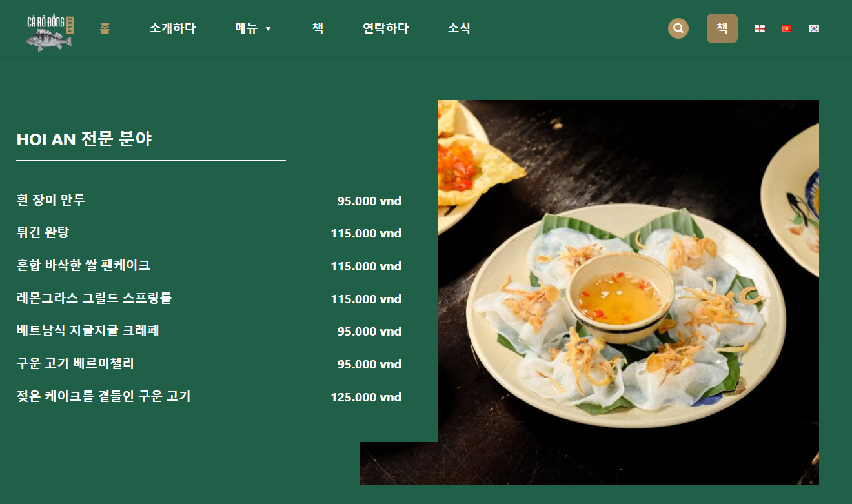852x504 pixels.
Task: Open the 메뉴 navigation item
Action: [246, 28]
